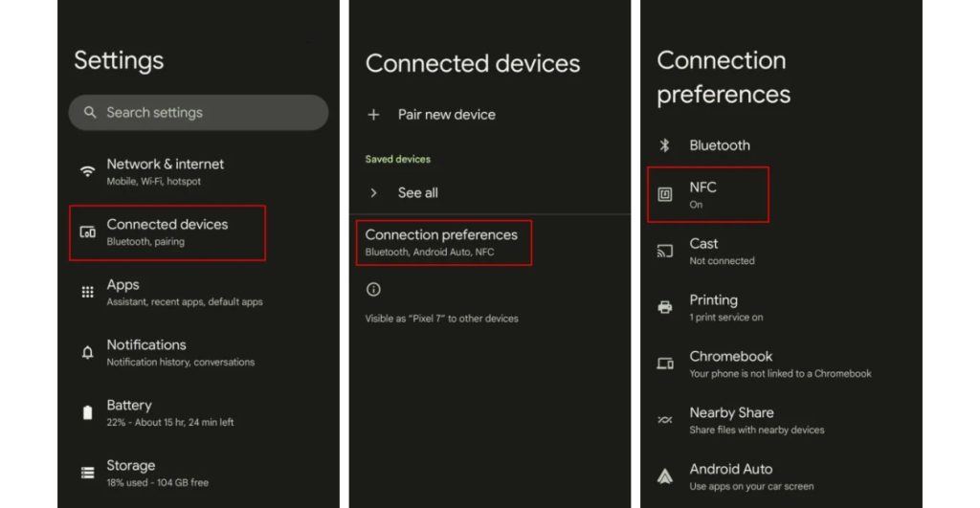Open the Cast option
The height and width of the screenshot is (508, 980).
click(x=781, y=252)
